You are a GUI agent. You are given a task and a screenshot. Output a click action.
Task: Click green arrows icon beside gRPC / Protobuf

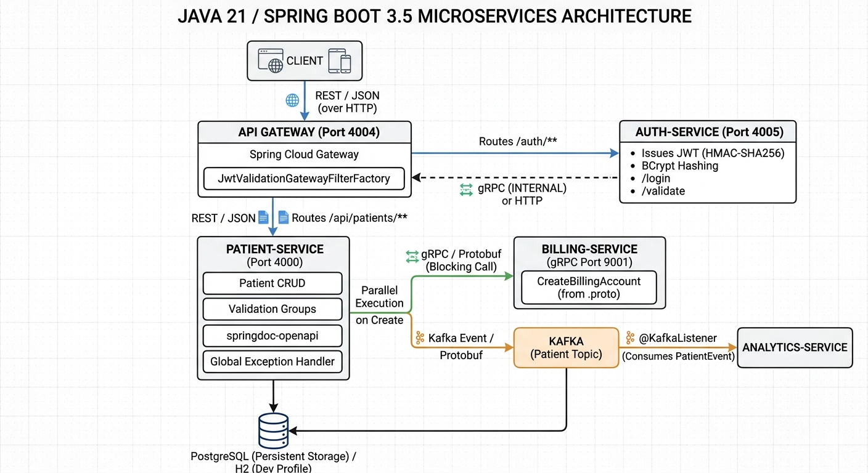coord(412,255)
